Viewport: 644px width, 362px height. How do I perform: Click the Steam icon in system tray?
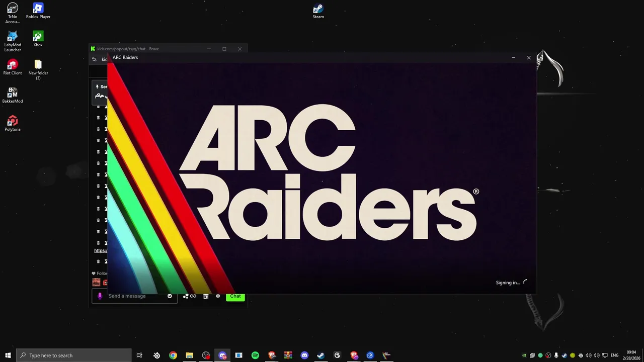[564, 355]
